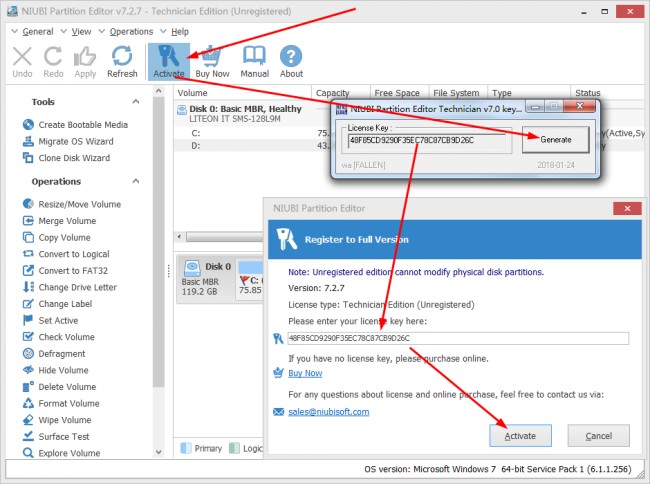Choose Set Active operation
650x484 pixels.
click(x=50, y=320)
